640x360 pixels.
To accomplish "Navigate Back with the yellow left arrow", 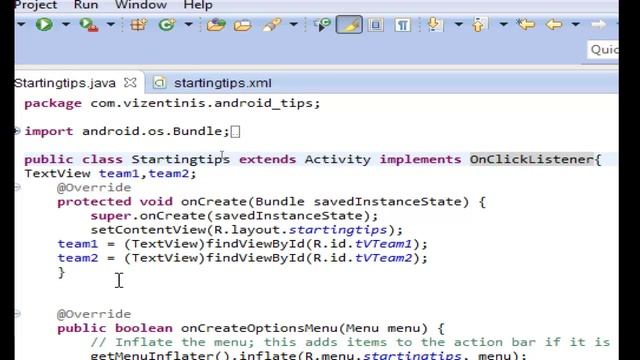I will (x=554, y=25).
